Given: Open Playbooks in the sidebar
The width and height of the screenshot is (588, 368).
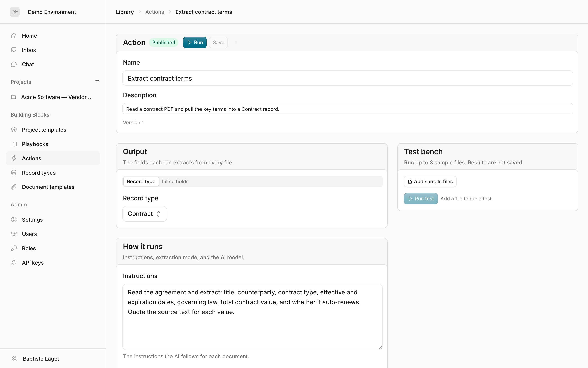Looking at the screenshot, I should (53, 144).
